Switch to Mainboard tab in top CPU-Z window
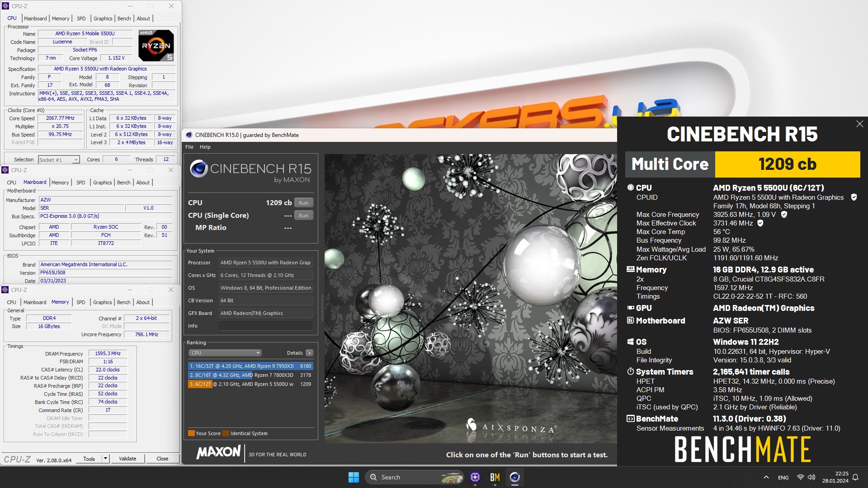Viewport: 868px width, 488px height. tap(35, 19)
